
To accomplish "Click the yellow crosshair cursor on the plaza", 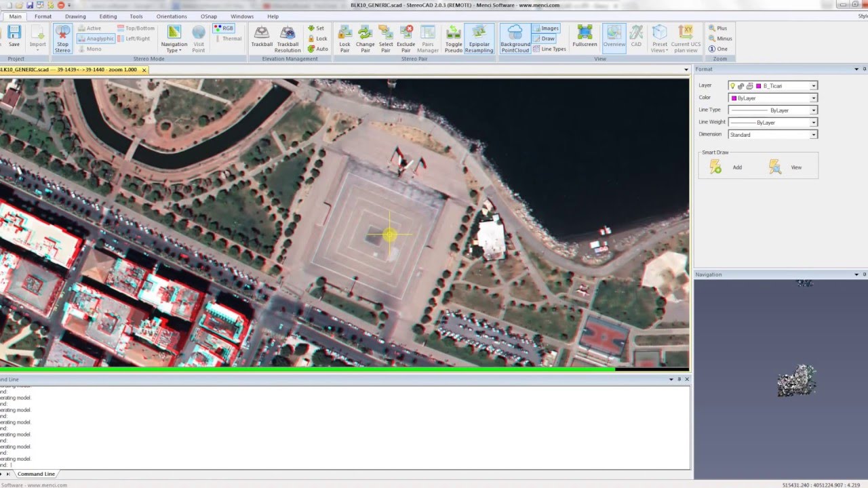I will (390, 235).
